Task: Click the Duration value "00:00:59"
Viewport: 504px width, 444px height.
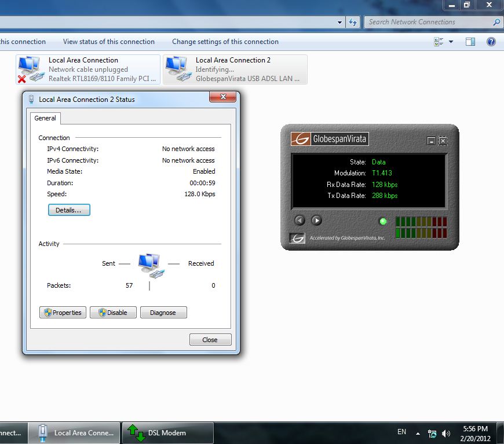Action: pyautogui.click(x=203, y=183)
